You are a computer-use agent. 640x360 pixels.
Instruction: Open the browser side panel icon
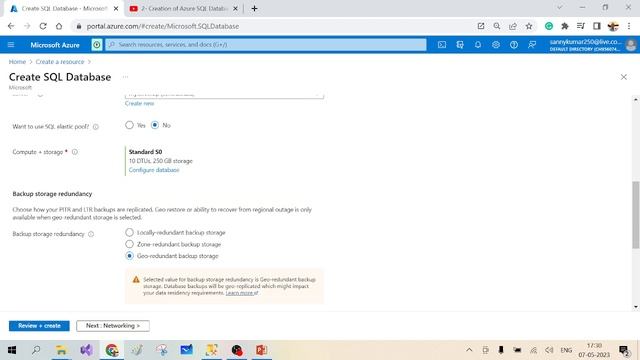coord(597,26)
